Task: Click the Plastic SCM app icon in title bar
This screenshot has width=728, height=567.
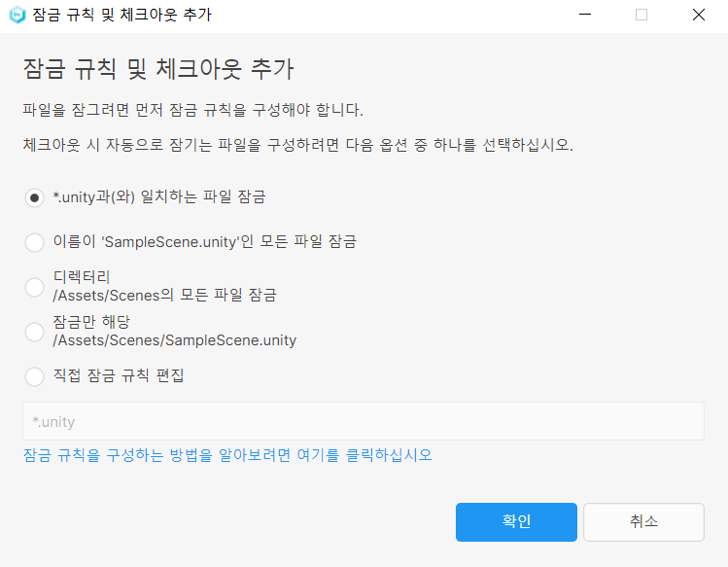Action: click(x=17, y=15)
